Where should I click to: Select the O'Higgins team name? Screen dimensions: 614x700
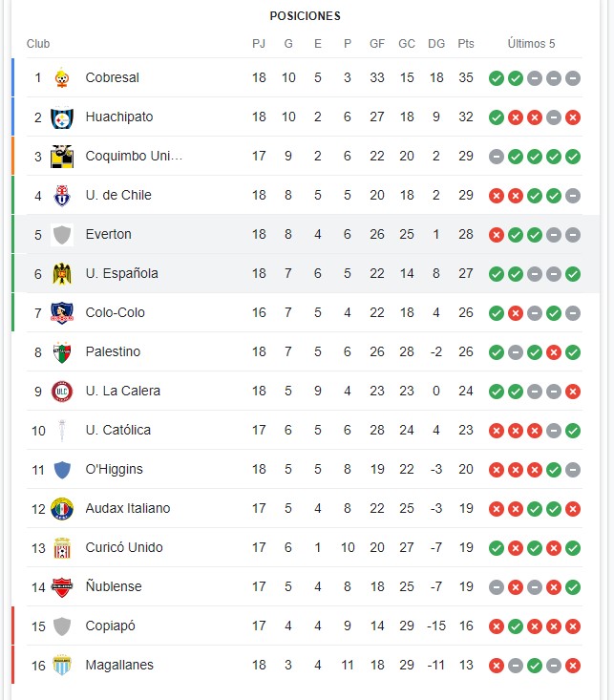pos(115,469)
